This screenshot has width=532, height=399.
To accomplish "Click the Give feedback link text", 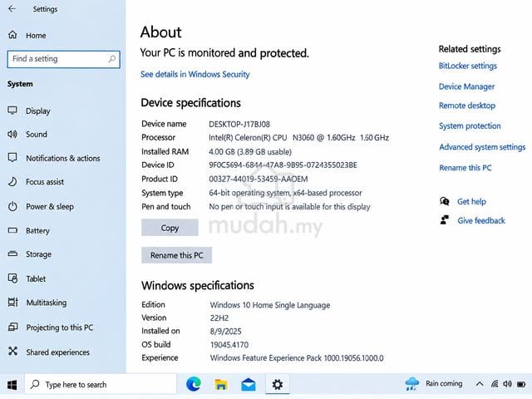I will coord(481,220).
